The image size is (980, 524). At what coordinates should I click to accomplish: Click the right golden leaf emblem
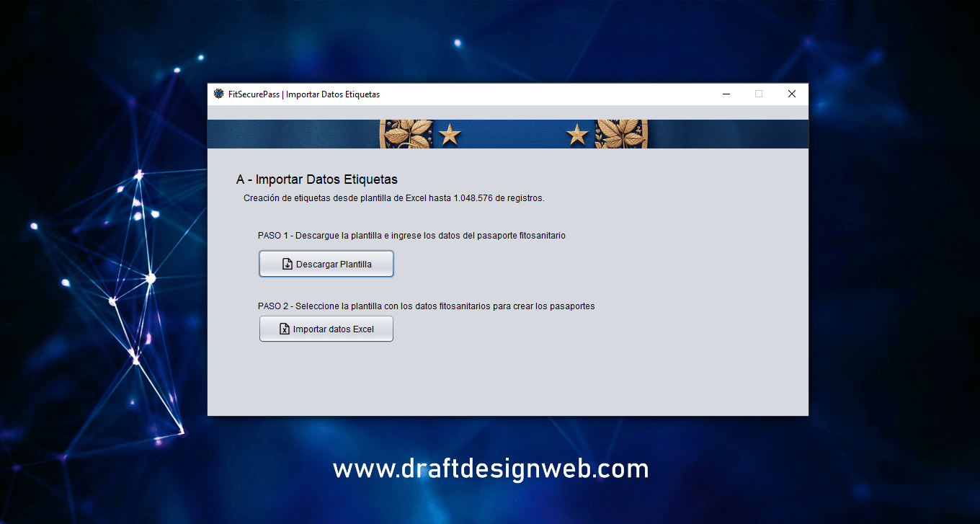(x=622, y=134)
